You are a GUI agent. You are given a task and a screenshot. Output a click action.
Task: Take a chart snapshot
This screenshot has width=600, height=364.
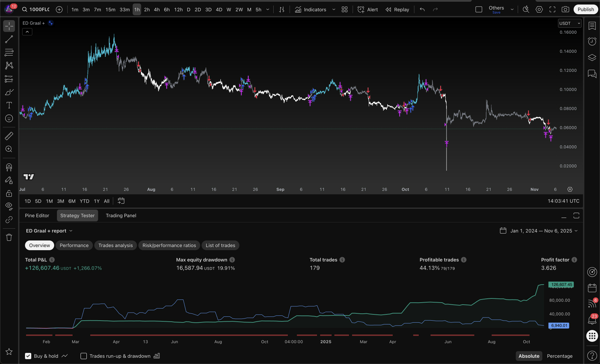[566, 10]
